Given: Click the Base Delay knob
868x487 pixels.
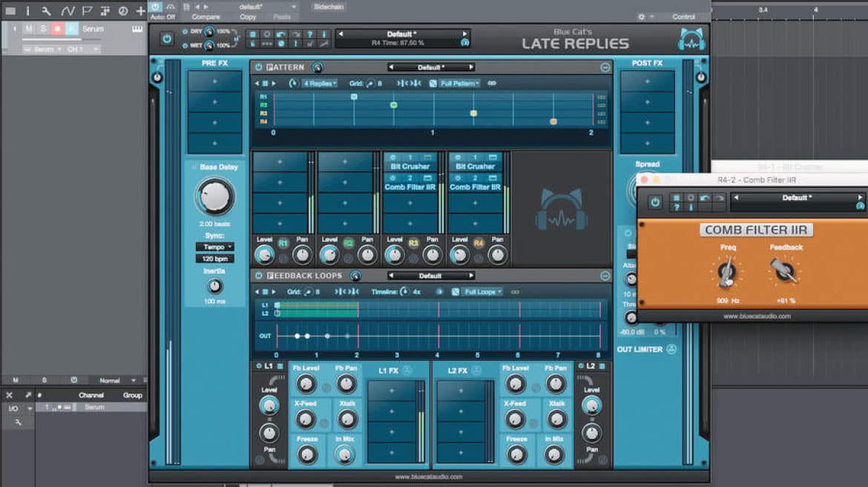Looking at the screenshot, I should (214, 196).
